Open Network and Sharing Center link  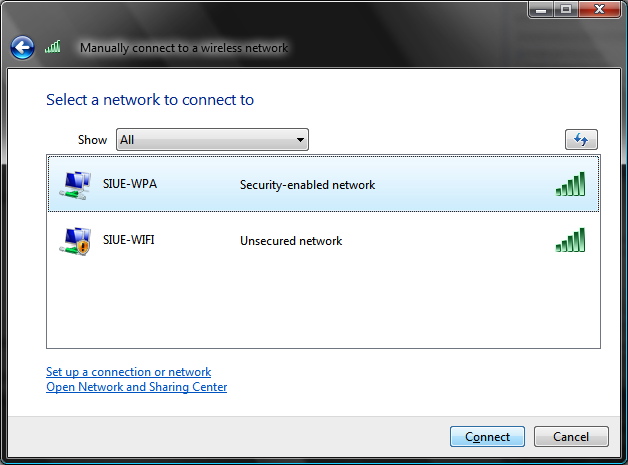[x=136, y=387]
